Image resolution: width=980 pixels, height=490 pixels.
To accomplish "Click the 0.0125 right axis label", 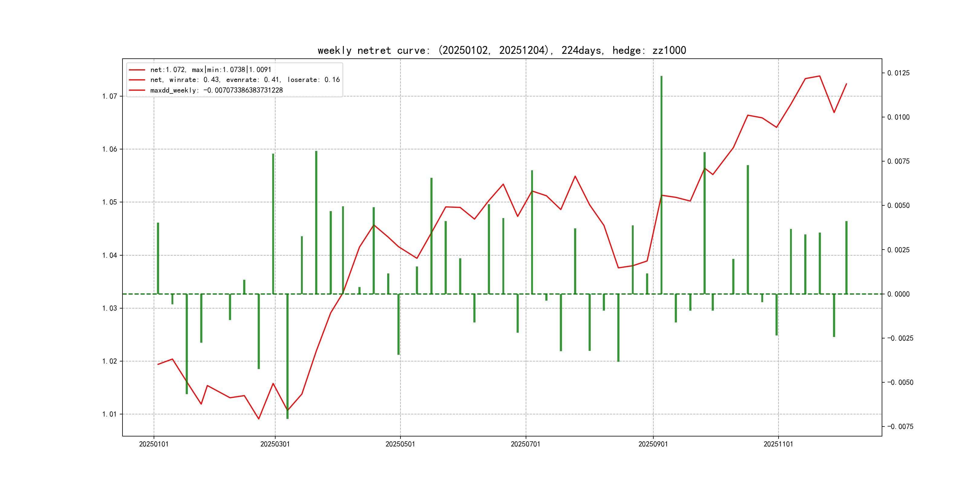I will (x=898, y=73).
